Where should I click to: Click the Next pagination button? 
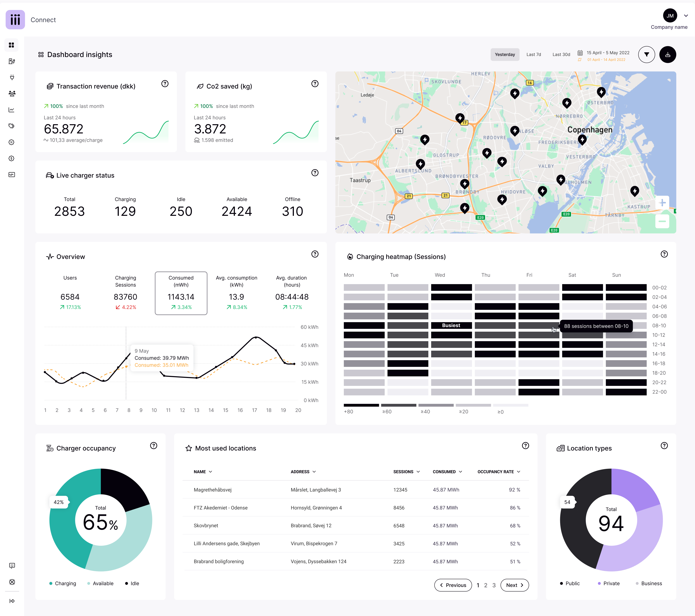pos(515,585)
